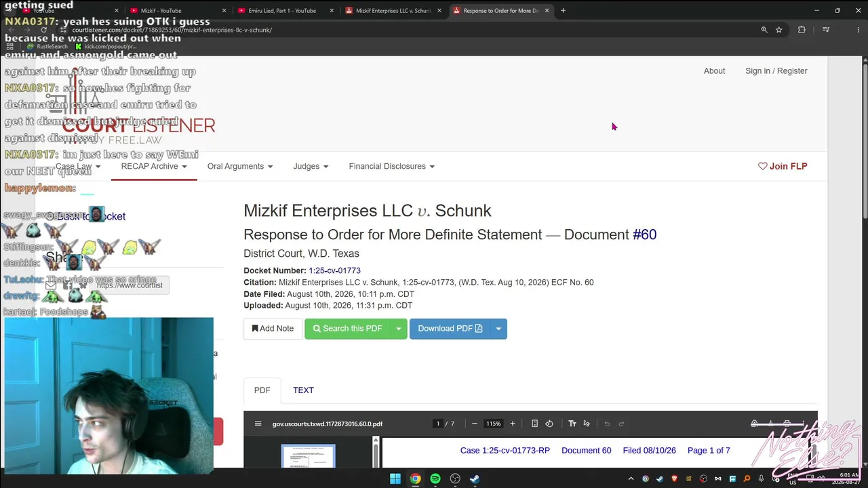868x488 pixels.
Task: Toggle the PDF viewer sidebar menu icon
Action: click(x=258, y=424)
